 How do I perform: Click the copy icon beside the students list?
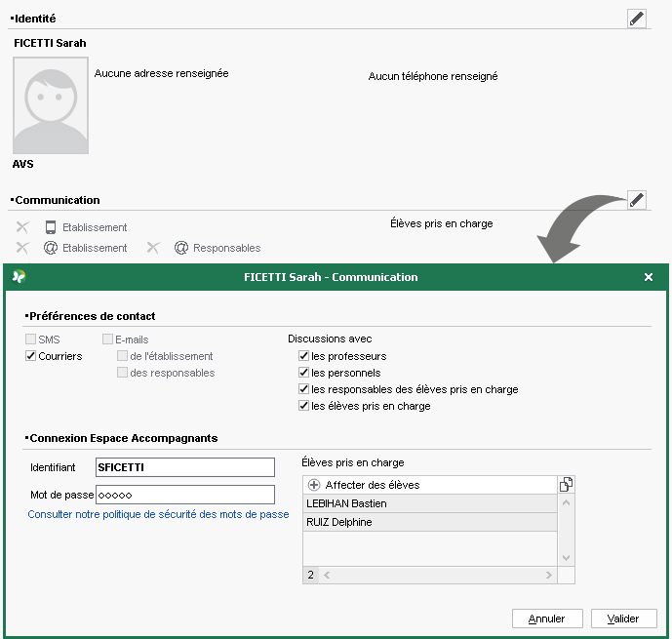tap(566, 484)
